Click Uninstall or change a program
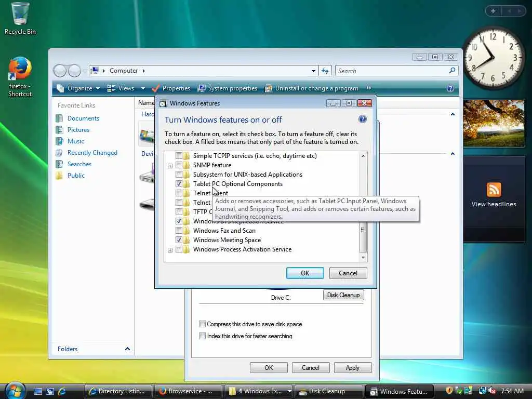The height and width of the screenshot is (399, 532). pyautogui.click(x=312, y=88)
